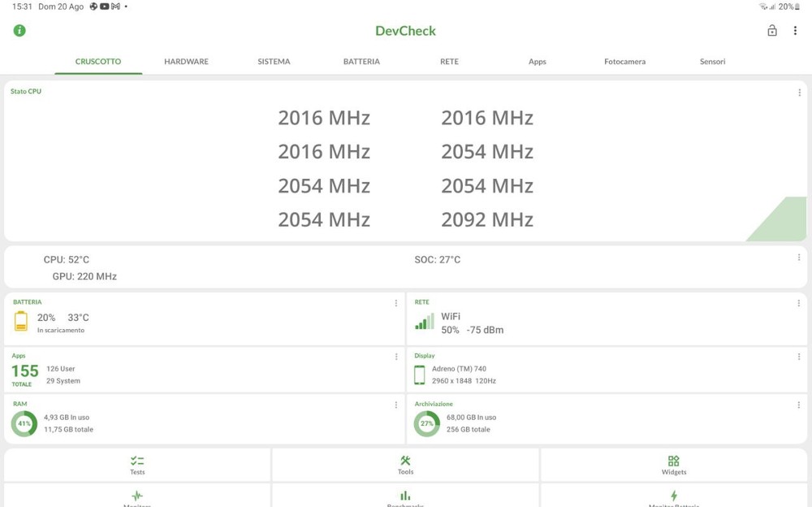This screenshot has height=507, width=812.
Task: Click the '2960 x 1848 120Hz' resolution
Action: (464, 380)
